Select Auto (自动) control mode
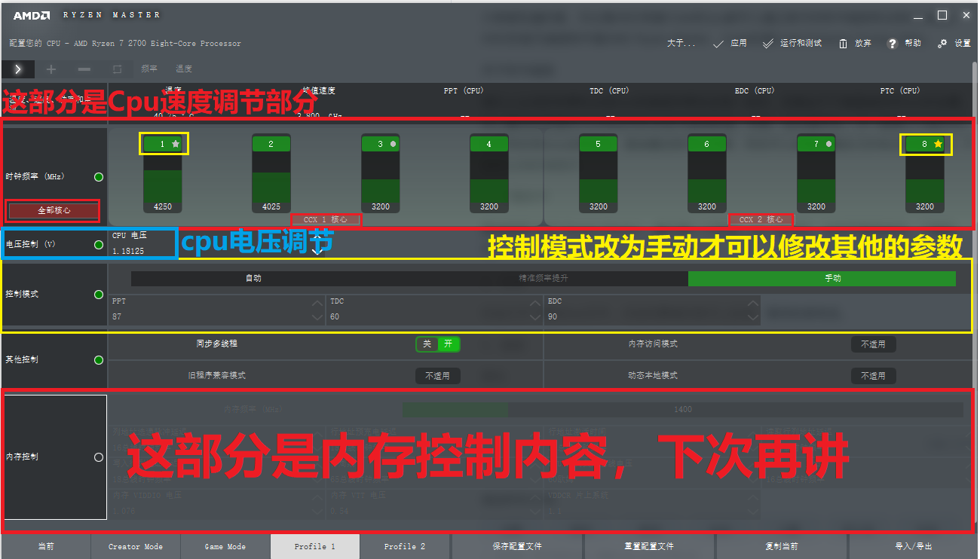Viewport: 980px width, 559px height. (253, 278)
